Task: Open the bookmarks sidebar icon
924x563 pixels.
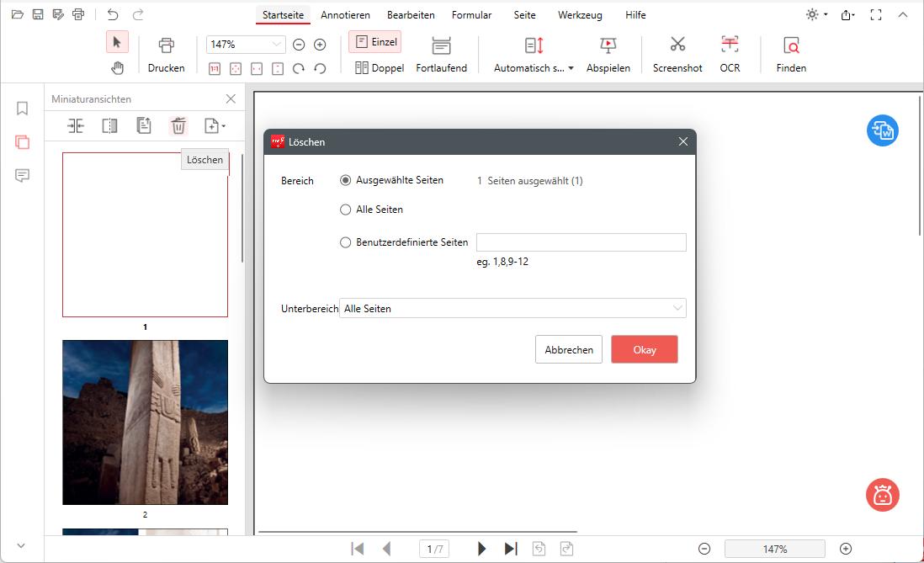Action: [x=23, y=109]
